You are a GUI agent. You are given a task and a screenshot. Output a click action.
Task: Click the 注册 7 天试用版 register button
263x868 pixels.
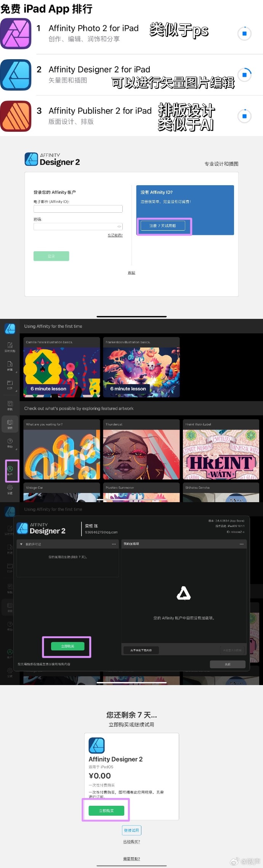click(163, 226)
